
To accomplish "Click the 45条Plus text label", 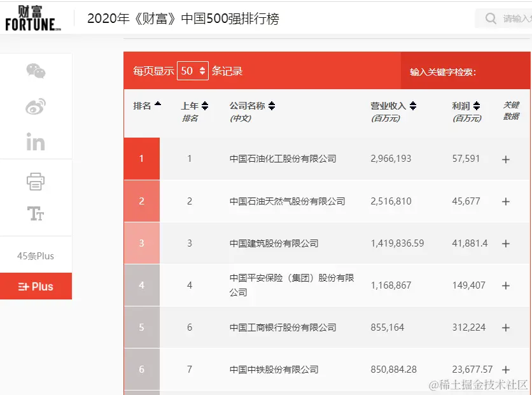I will pos(36,256).
